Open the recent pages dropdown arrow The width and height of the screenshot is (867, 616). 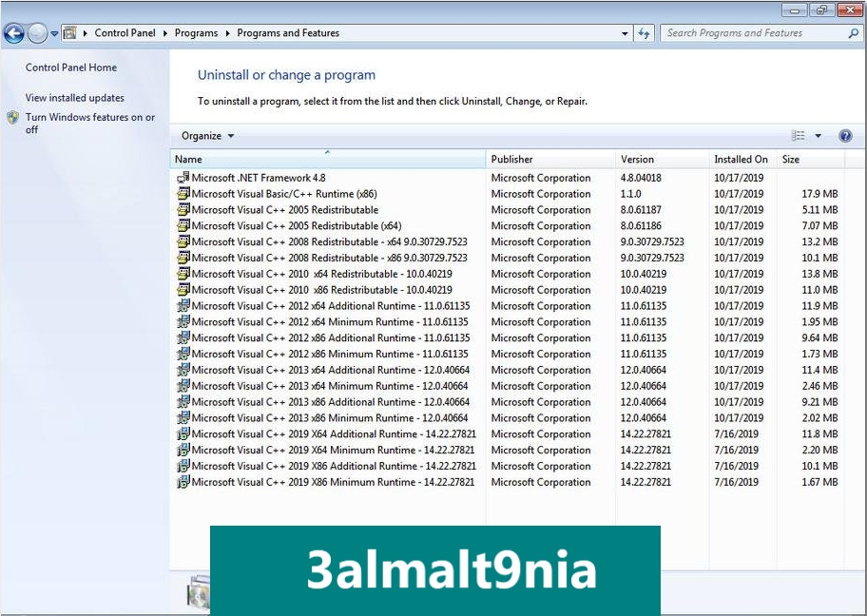54,33
